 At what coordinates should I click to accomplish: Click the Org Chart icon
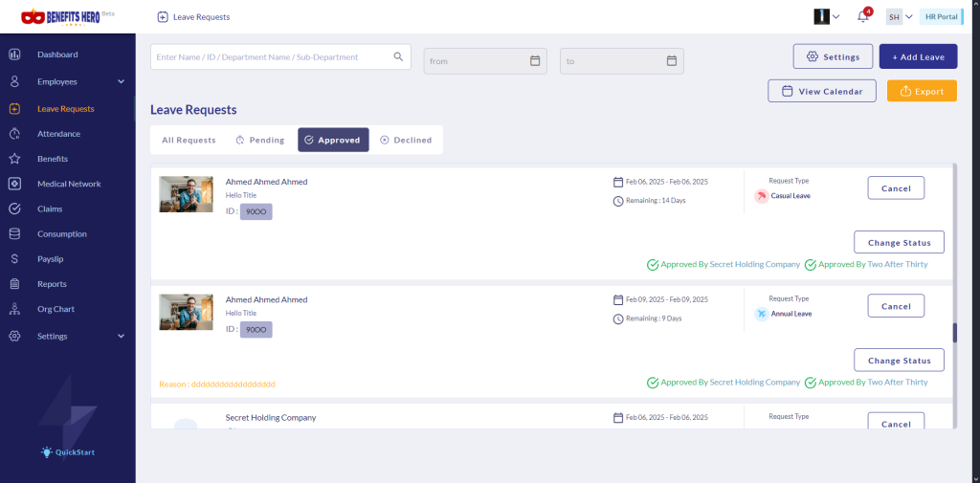click(x=15, y=309)
